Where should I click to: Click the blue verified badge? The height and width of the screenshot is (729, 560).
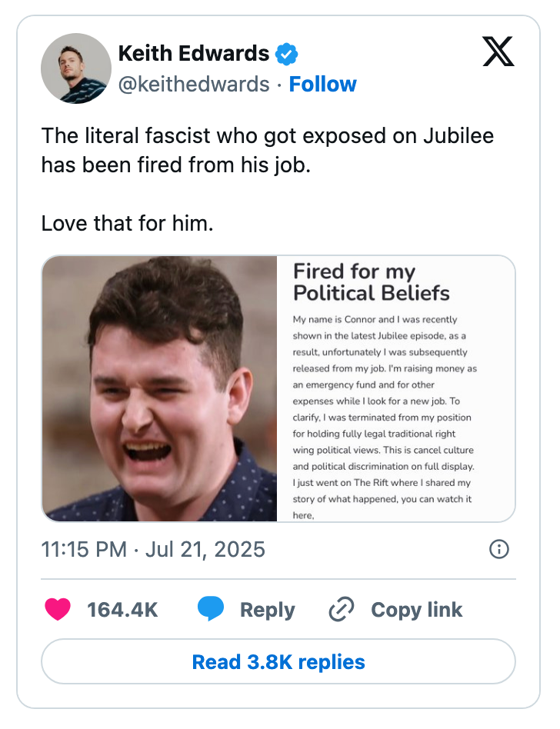(287, 55)
